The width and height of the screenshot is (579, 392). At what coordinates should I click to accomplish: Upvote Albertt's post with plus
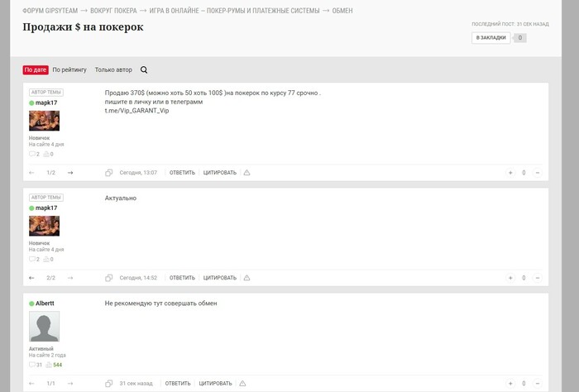coord(510,384)
